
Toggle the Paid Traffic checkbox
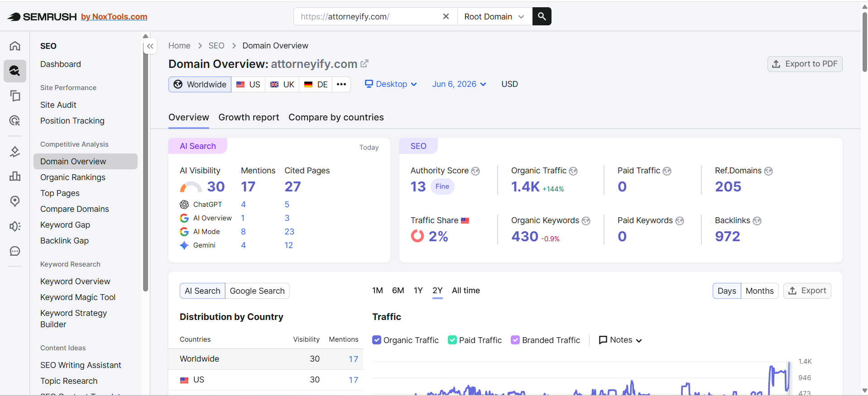(452, 340)
